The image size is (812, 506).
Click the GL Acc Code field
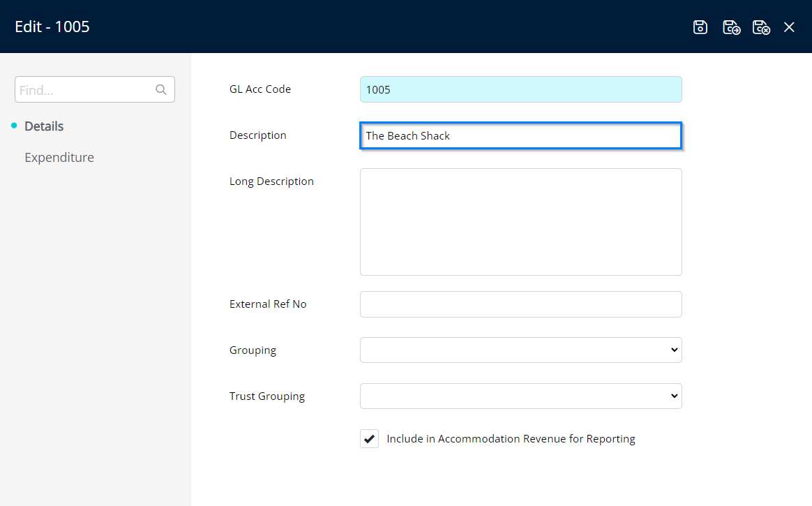point(520,89)
